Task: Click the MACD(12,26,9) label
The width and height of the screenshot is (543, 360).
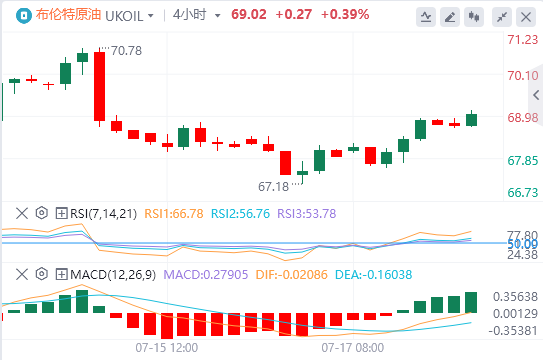Action: pos(113,275)
